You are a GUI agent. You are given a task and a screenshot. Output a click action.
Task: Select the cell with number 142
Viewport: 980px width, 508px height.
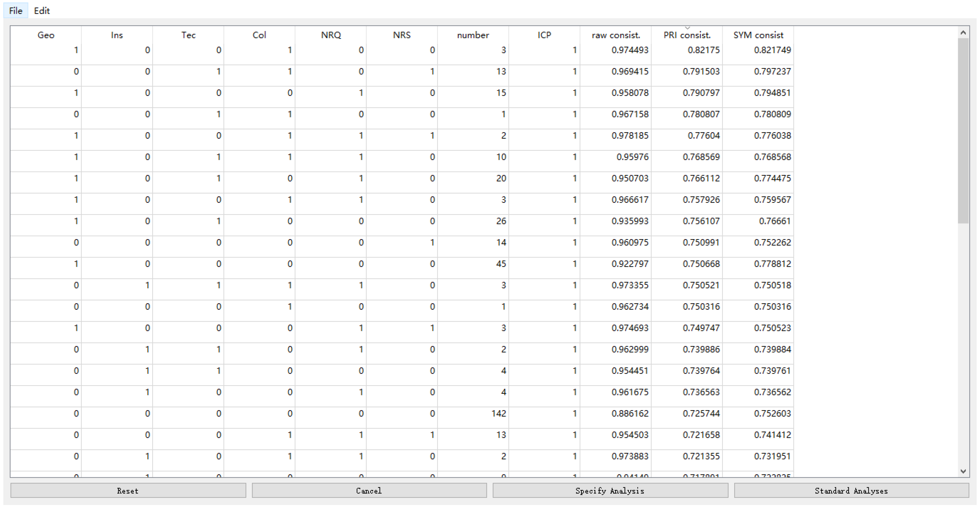498,413
